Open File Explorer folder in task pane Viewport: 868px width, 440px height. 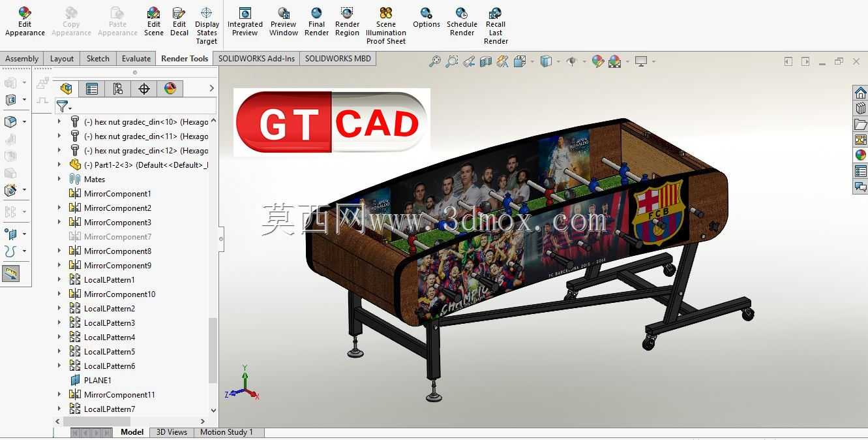point(861,124)
